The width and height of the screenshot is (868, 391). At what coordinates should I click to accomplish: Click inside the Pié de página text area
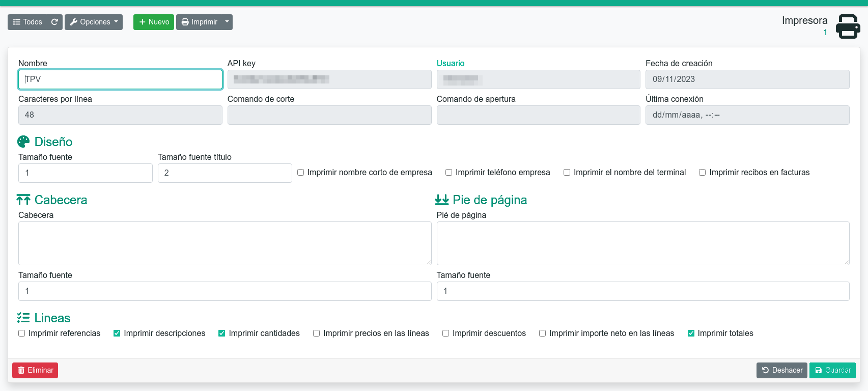[643, 243]
